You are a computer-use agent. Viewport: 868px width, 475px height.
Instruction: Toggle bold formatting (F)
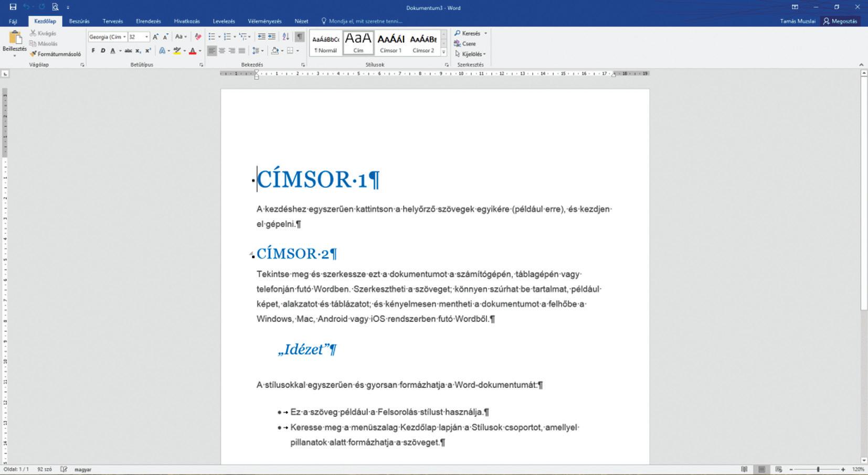click(93, 51)
